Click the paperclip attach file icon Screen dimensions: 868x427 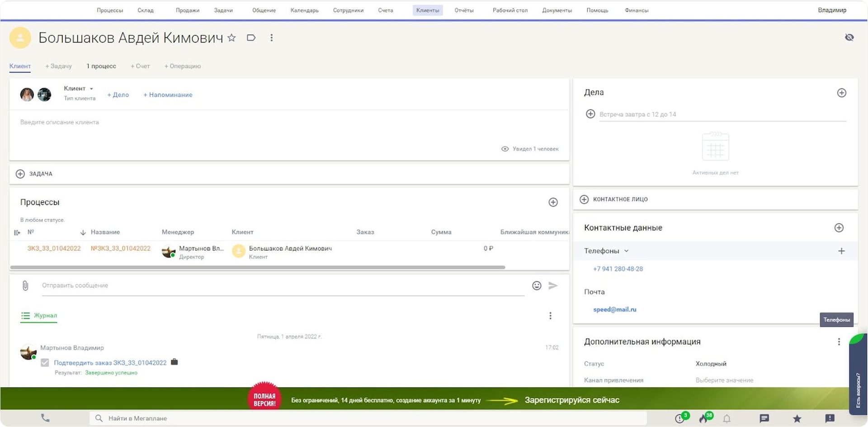(x=25, y=285)
